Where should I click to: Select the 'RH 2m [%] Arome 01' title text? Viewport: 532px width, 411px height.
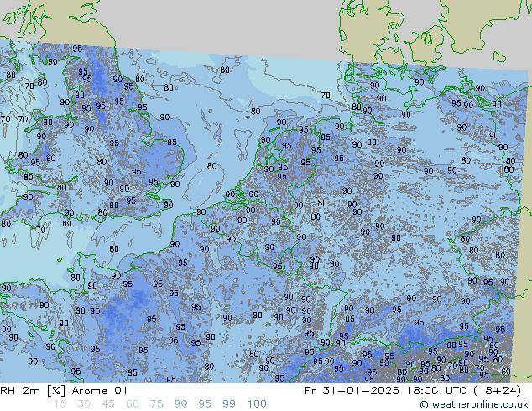64,391
